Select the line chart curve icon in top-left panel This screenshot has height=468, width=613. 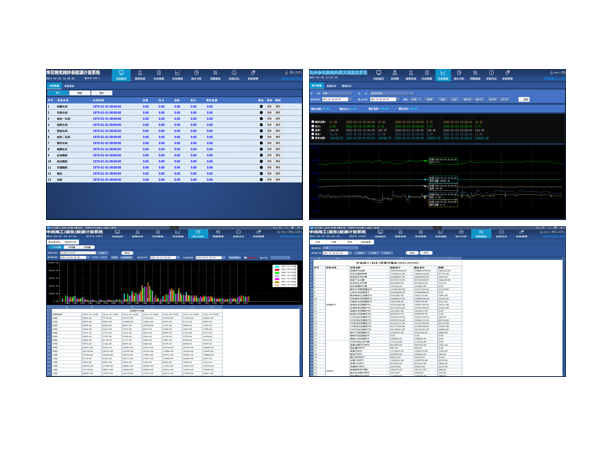(x=177, y=74)
